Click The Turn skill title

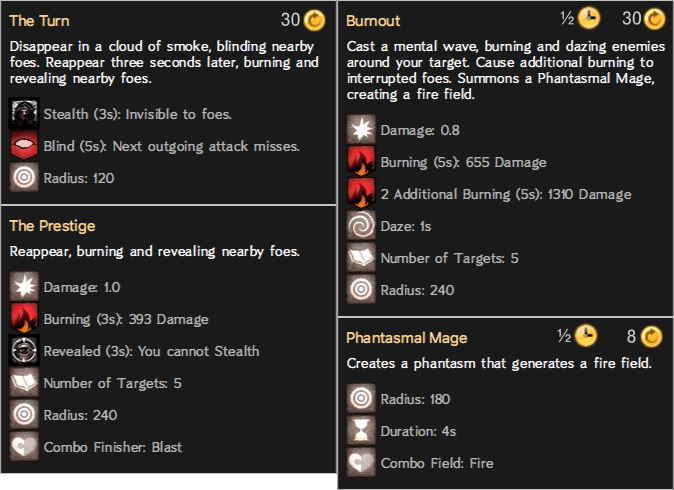pyautogui.click(x=39, y=21)
